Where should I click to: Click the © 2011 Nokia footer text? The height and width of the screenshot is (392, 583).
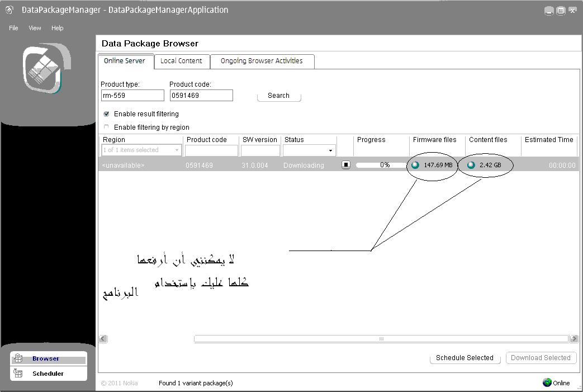point(120,383)
